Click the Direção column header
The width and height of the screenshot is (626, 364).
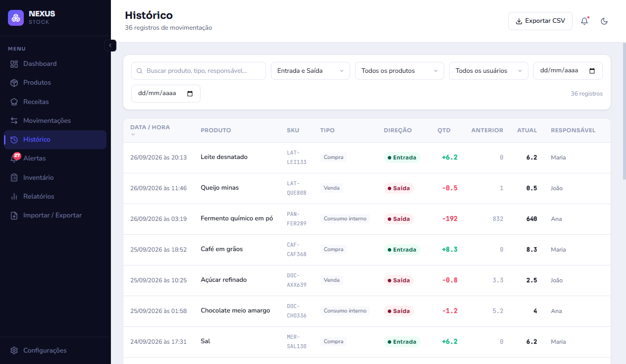(398, 130)
